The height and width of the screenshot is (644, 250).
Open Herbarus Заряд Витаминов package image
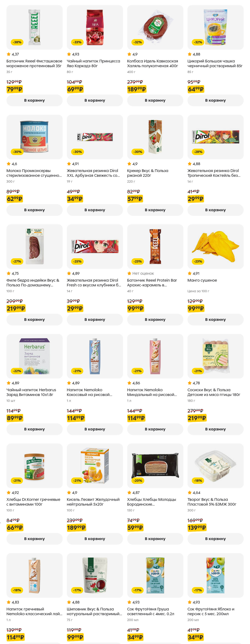click(x=34, y=356)
